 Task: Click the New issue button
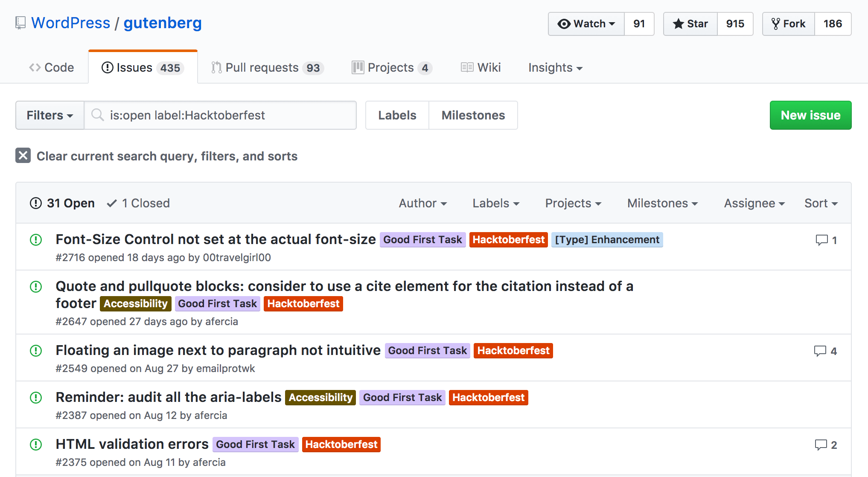pos(810,115)
